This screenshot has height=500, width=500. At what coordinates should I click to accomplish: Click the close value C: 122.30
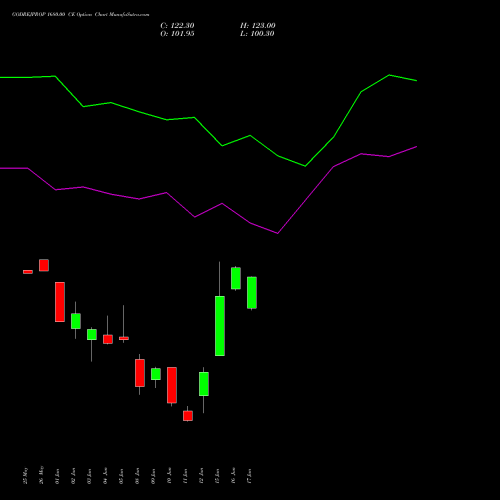point(177,26)
